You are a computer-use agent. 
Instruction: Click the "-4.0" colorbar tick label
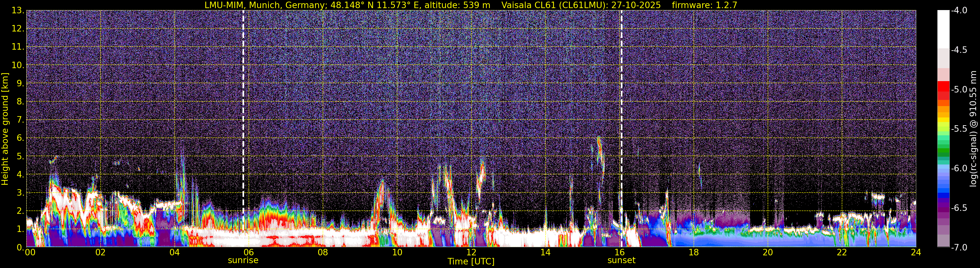coord(959,10)
